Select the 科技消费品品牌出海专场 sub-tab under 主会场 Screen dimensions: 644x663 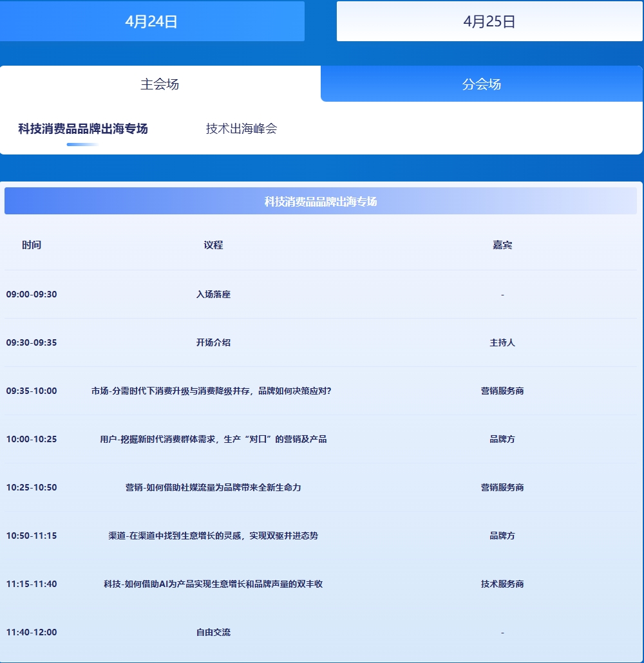83,129
